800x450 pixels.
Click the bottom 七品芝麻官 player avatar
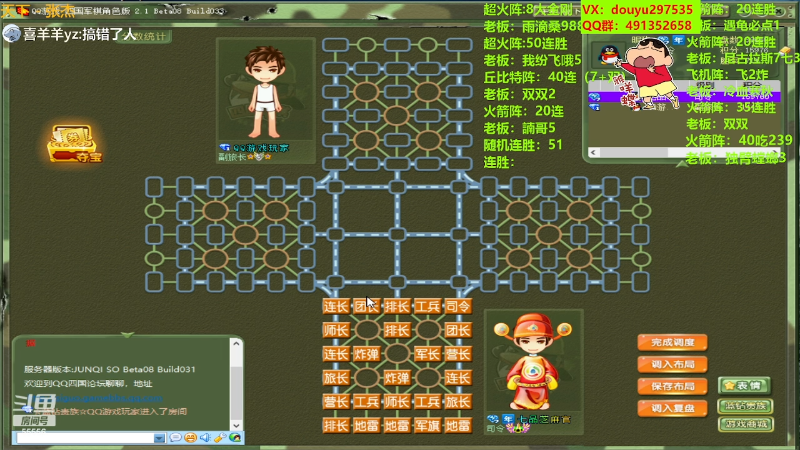533,361
